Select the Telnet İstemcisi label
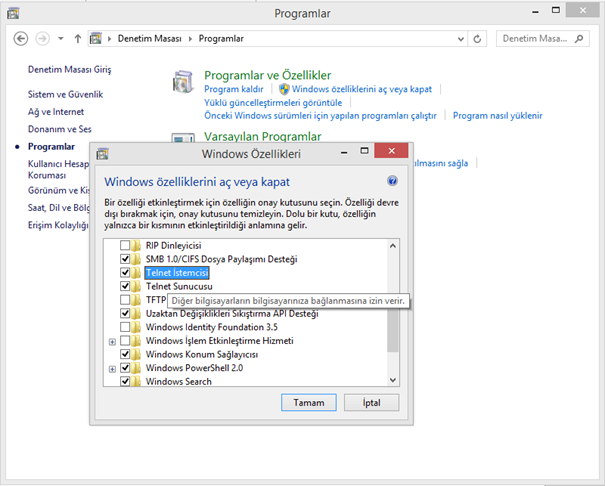This screenshot has height=486, width=605. coord(177,273)
